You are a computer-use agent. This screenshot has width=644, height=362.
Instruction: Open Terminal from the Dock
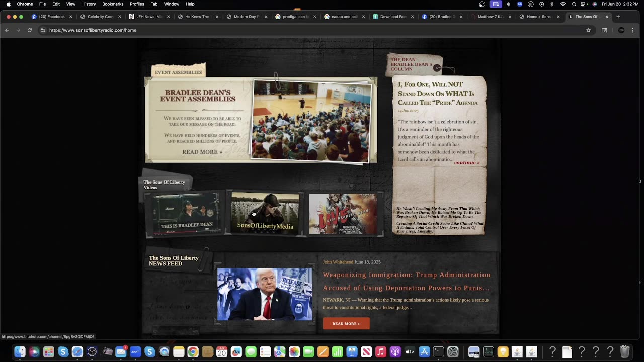coord(439,352)
